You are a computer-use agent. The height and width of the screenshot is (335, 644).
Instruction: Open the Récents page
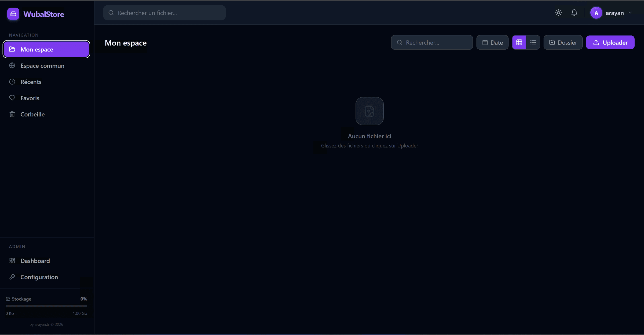(x=46, y=82)
